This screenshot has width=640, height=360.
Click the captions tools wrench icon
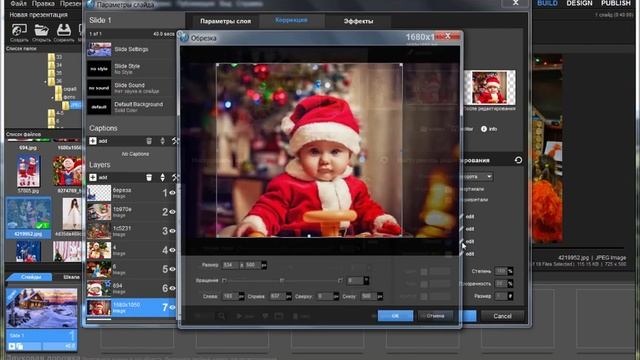175,141
